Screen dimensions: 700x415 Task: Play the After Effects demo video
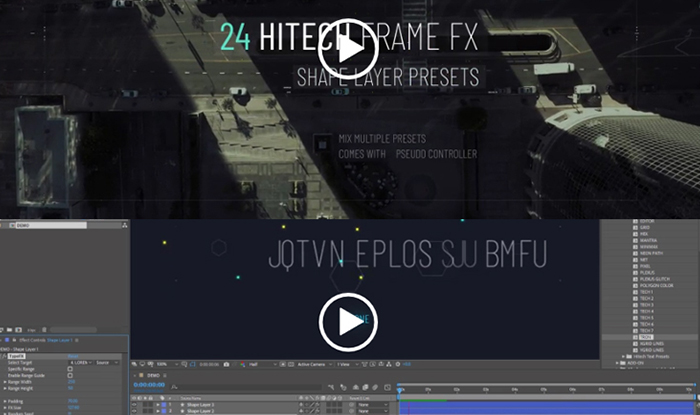click(348, 322)
